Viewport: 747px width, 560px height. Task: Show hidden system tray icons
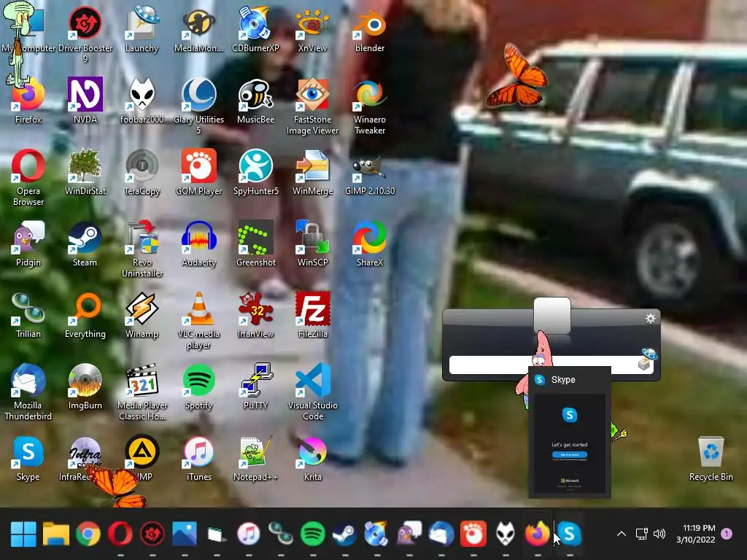click(x=622, y=534)
